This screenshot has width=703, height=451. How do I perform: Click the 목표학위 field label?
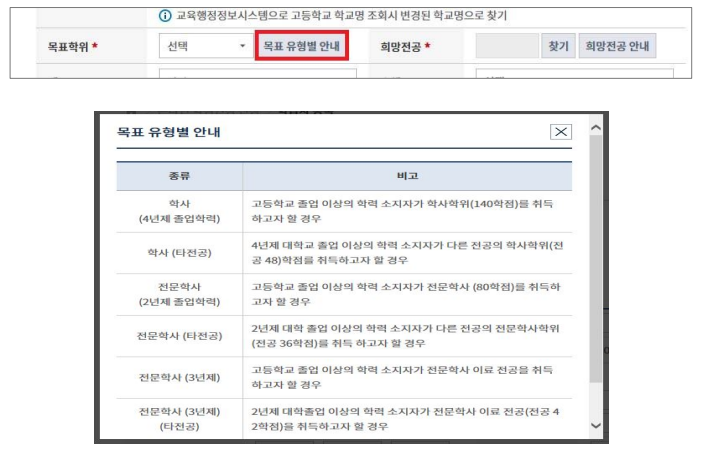click(x=68, y=46)
